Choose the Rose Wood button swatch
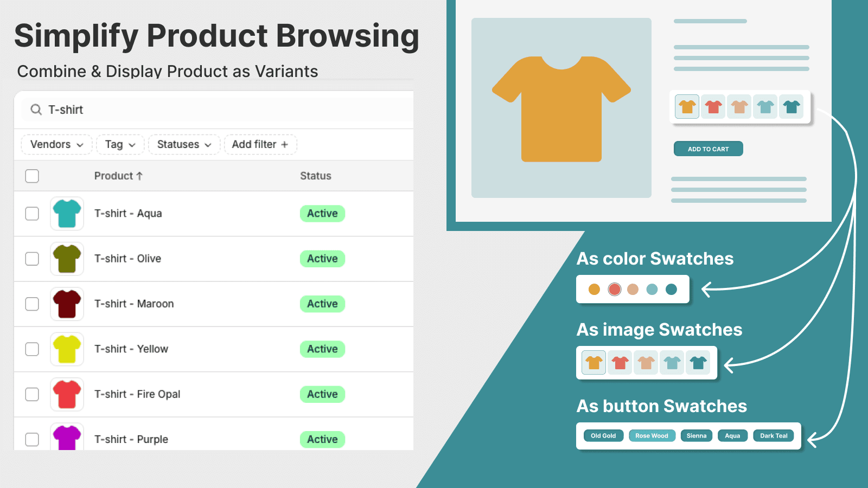This screenshot has width=868, height=488. point(652,436)
